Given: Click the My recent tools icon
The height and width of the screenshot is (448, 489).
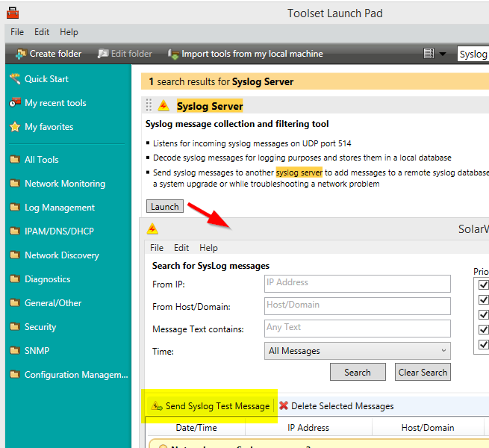Looking at the screenshot, I should (x=15, y=102).
